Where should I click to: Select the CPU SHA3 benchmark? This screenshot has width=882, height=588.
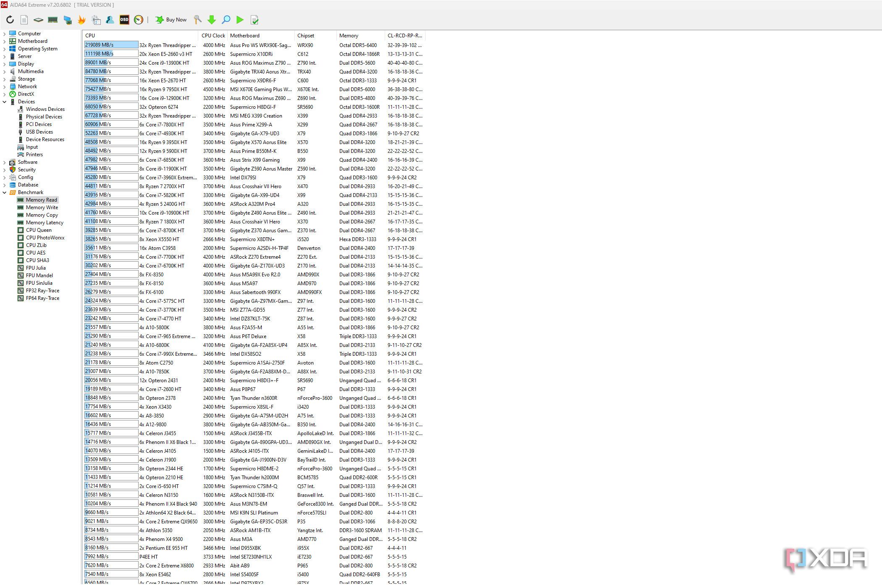coord(37,260)
